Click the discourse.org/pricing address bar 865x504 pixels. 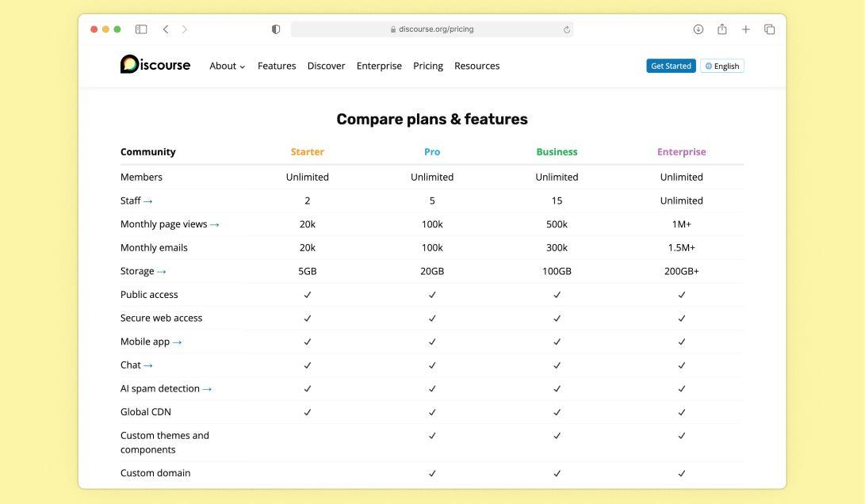(x=432, y=29)
